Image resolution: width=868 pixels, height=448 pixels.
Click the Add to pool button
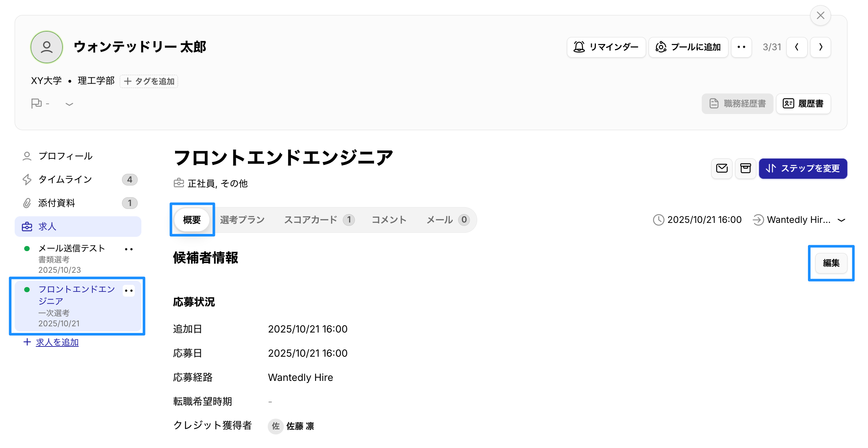point(688,47)
